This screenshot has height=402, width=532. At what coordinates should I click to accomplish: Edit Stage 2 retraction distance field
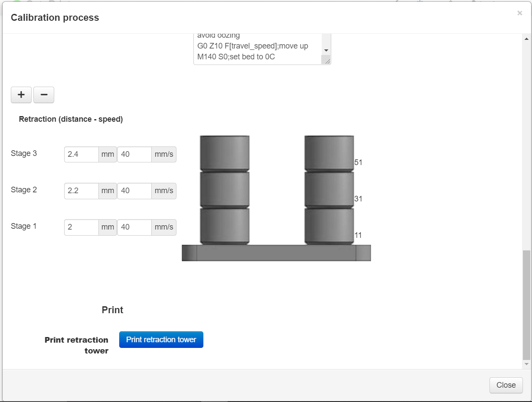point(82,191)
